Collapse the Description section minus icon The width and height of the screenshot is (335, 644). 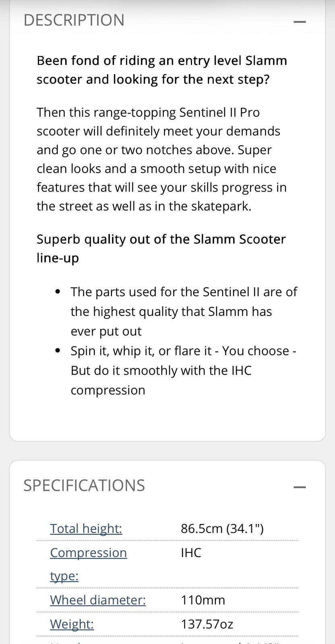[x=300, y=21]
